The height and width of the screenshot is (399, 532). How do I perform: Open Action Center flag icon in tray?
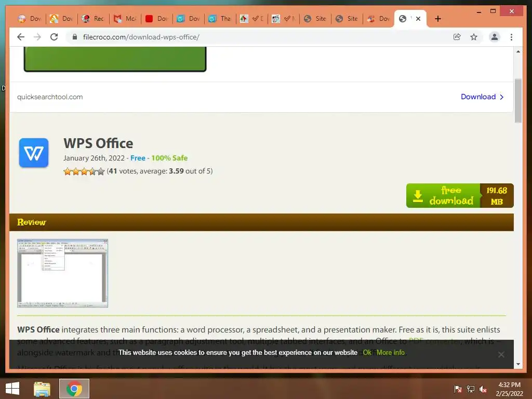[458, 389]
